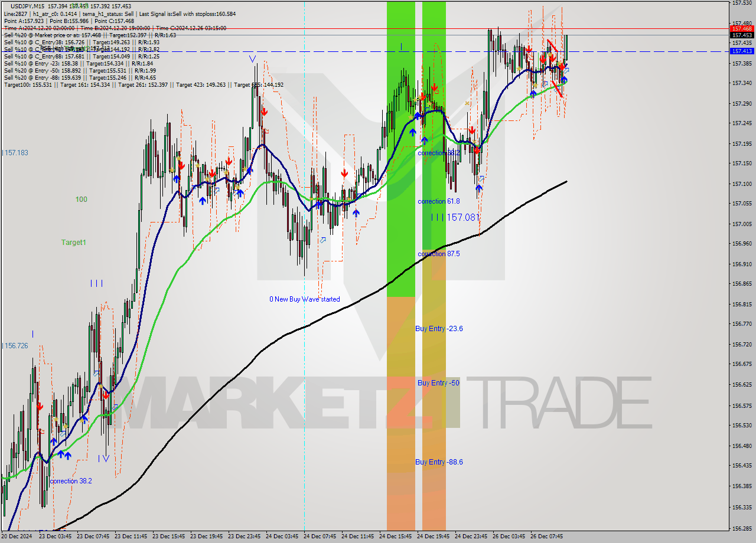
Task: Select the 'USDJPY,M15' chart title text
Action: [x=27, y=6]
